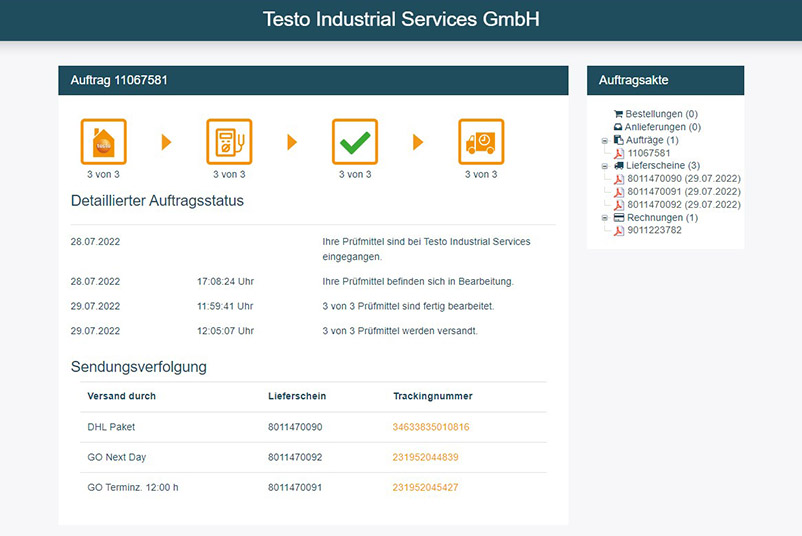The height and width of the screenshot is (536, 802).
Task: Click '3 von 3' label under the measuring device icon
Action: (x=229, y=174)
